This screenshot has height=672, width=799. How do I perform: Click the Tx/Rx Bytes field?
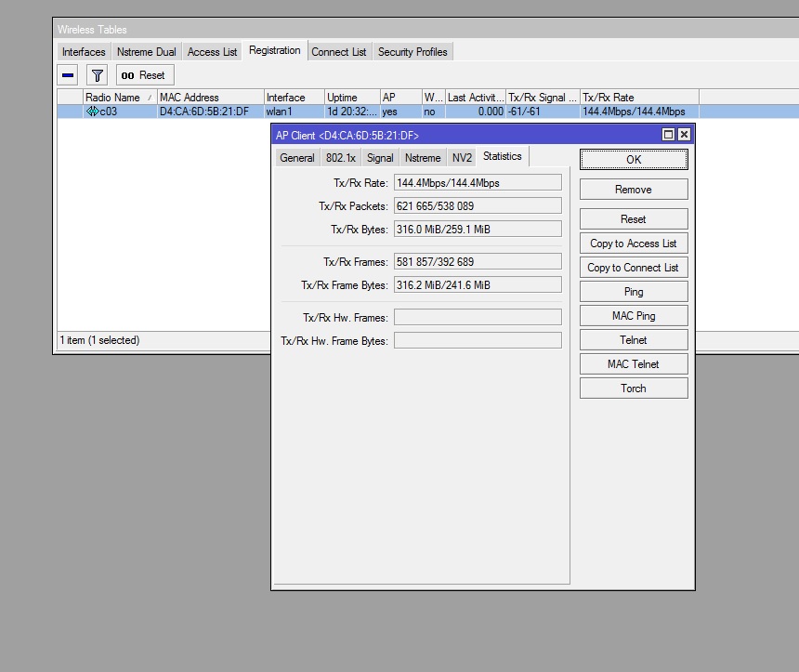[478, 229]
